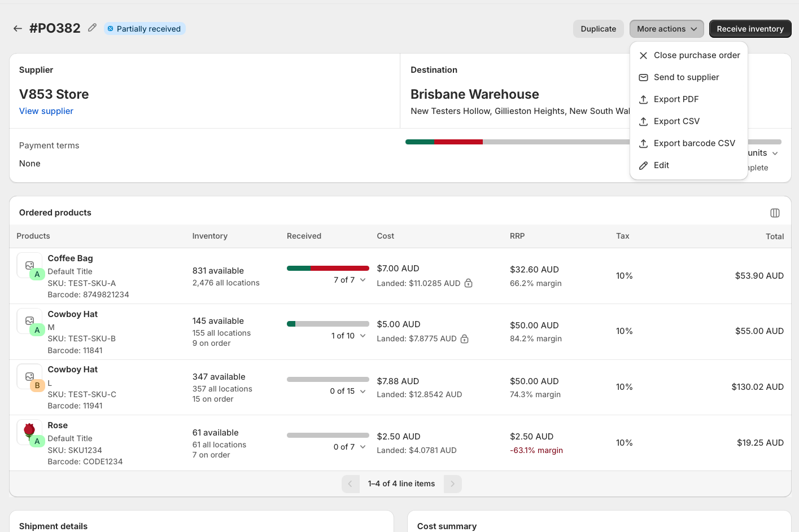Click the $7.00 AUD cost value

[x=398, y=269]
